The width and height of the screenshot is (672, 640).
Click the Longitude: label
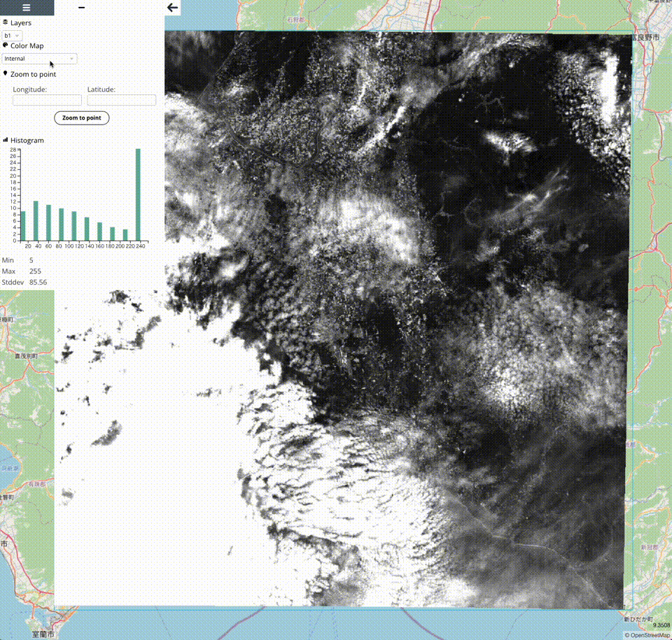30,89
